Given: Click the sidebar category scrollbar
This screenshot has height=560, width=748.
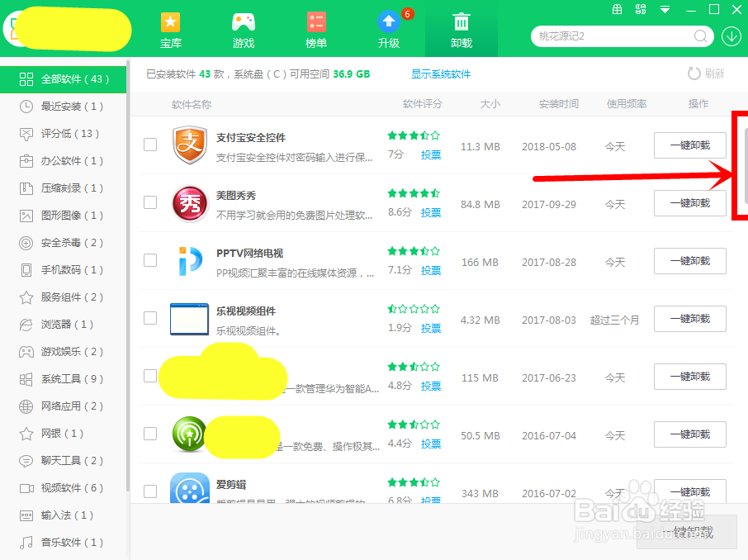Looking at the screenshot, I should click(x=128, y=276).
